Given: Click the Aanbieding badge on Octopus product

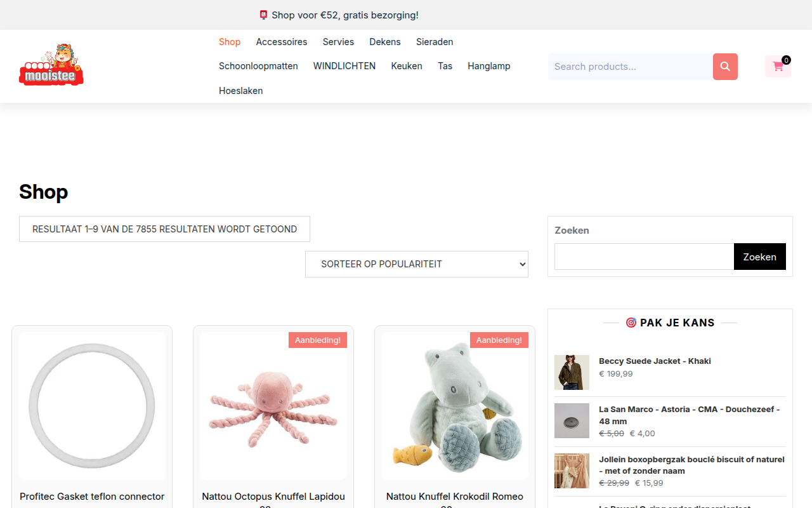Looking at the screenshot, I should tap(318, 340).
